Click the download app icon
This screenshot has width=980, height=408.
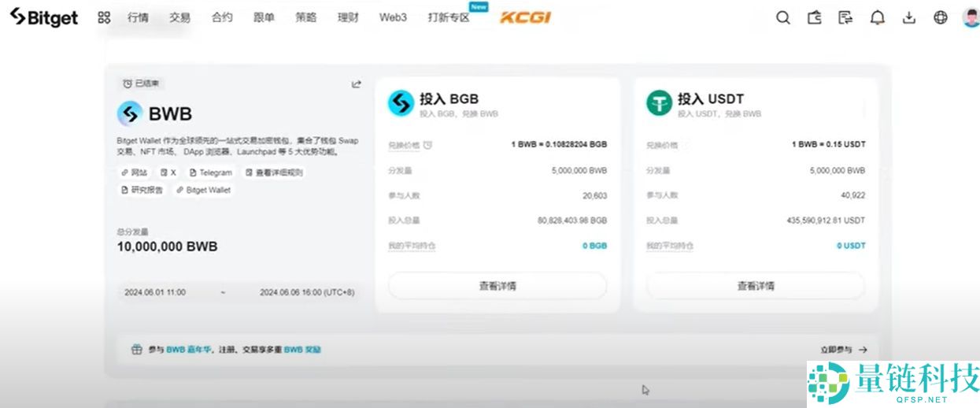tap(909, 17)
